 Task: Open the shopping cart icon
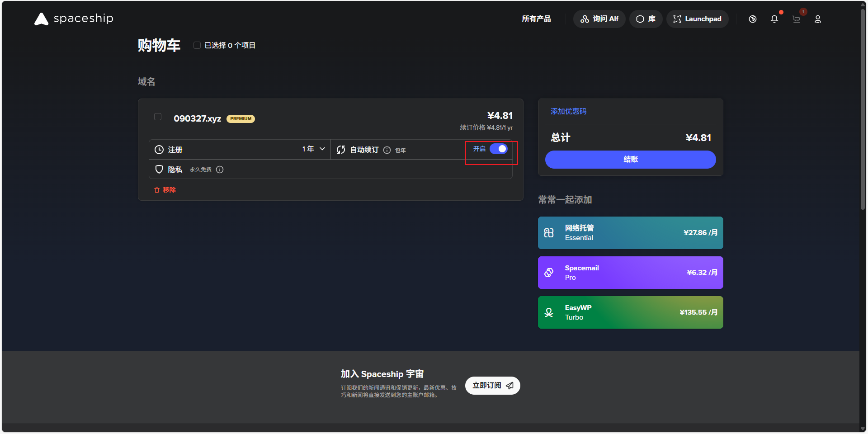point(797,19)
